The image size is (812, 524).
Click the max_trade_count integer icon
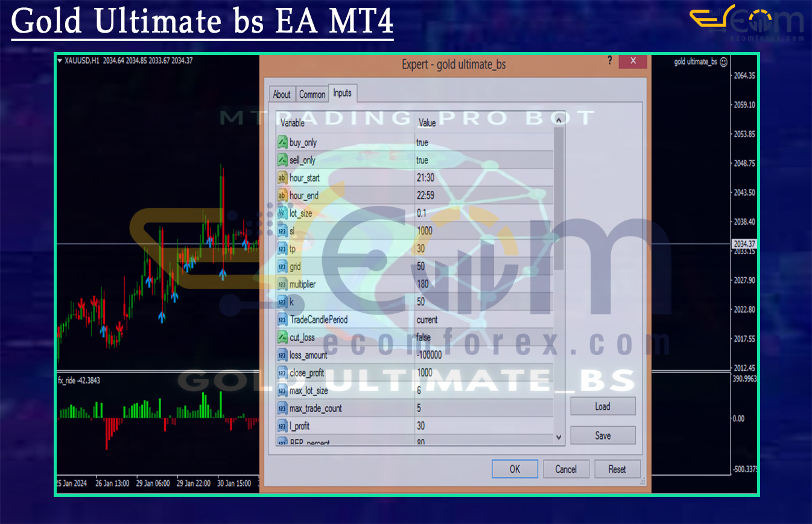click(x=282, y=409)
